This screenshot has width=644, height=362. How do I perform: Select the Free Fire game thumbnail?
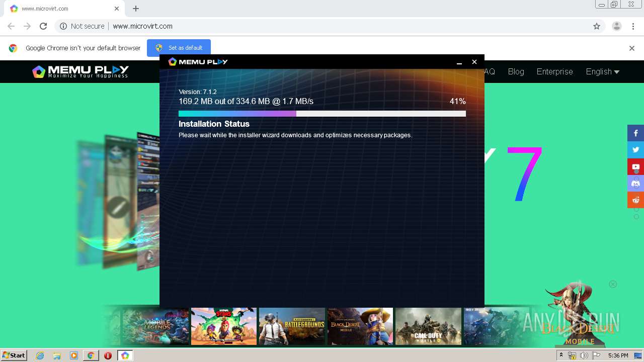(497, 326)
